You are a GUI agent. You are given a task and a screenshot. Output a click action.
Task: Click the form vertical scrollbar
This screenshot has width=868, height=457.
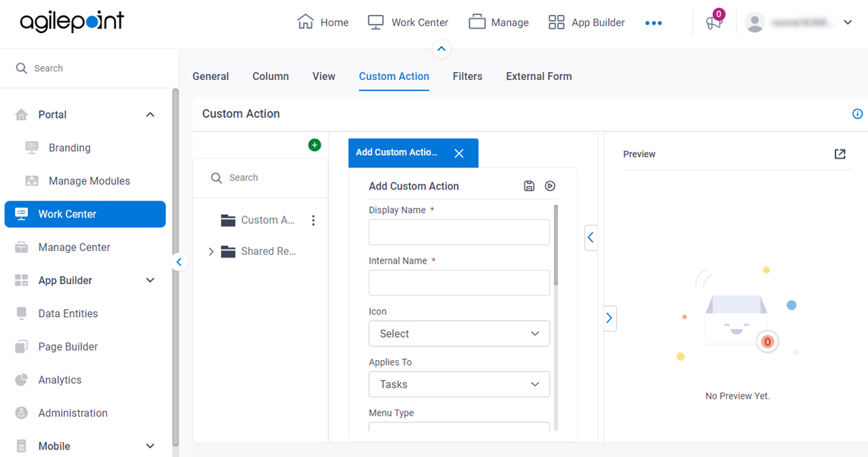[556, 245]
